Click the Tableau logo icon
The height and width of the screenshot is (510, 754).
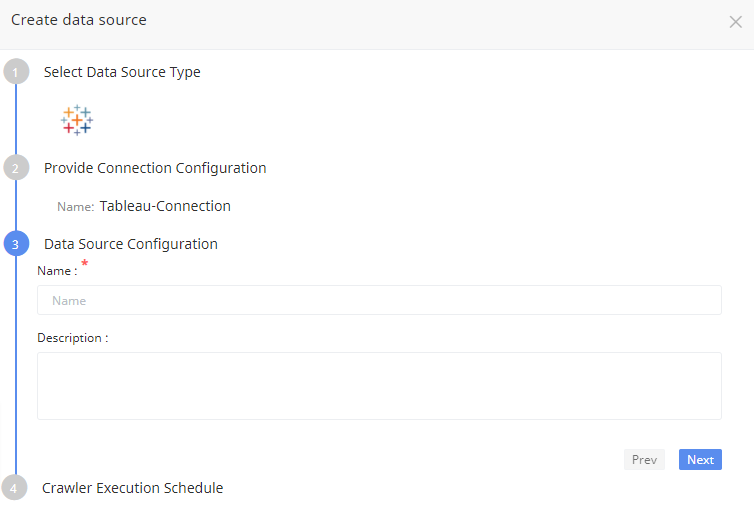coord(77,120)
